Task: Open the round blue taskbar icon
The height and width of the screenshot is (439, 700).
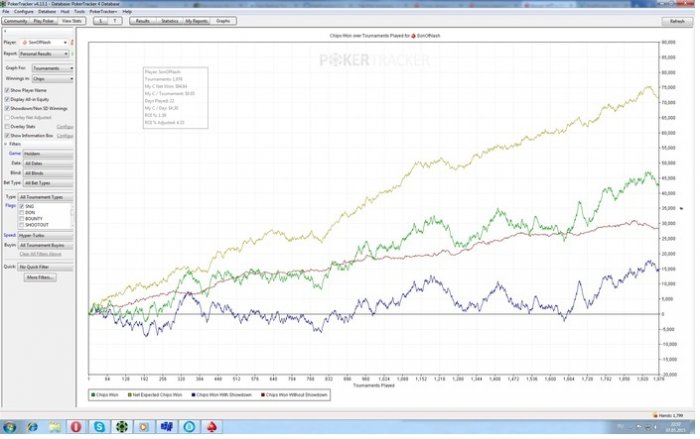Action: [x=189, y=427]
